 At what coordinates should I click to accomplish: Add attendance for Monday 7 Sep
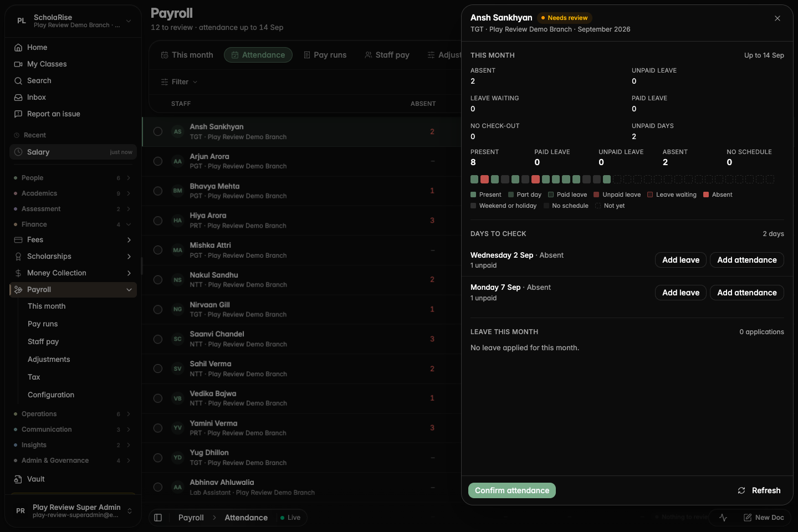(747, 293)
